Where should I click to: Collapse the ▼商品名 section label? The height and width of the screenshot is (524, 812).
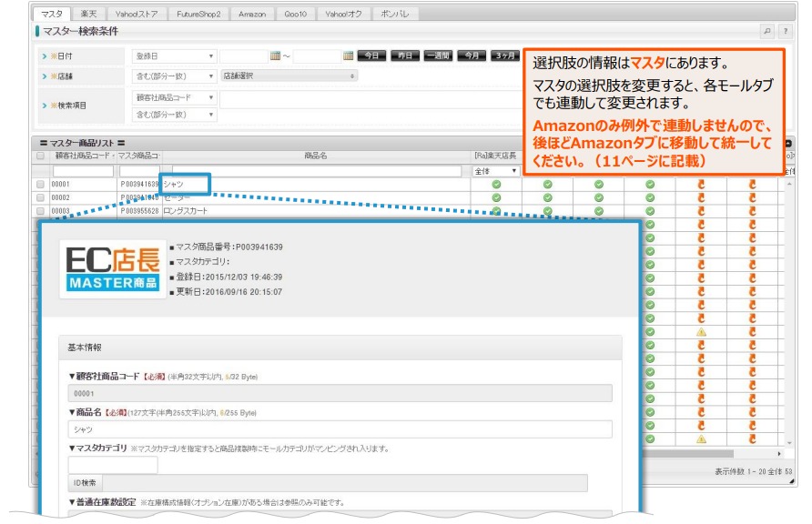pos(86,412)
